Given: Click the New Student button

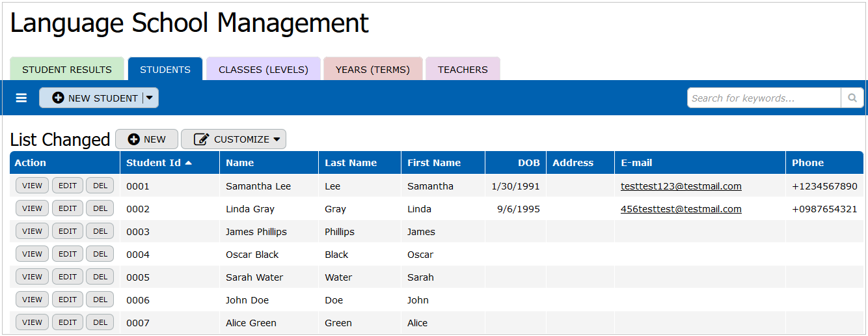Looking at the screenshot, I should tap(95, 98).
